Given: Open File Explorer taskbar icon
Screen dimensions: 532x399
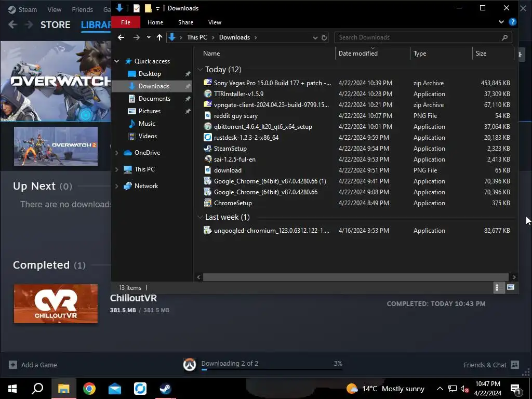Looking at the screenshot, I should point(64,389).
